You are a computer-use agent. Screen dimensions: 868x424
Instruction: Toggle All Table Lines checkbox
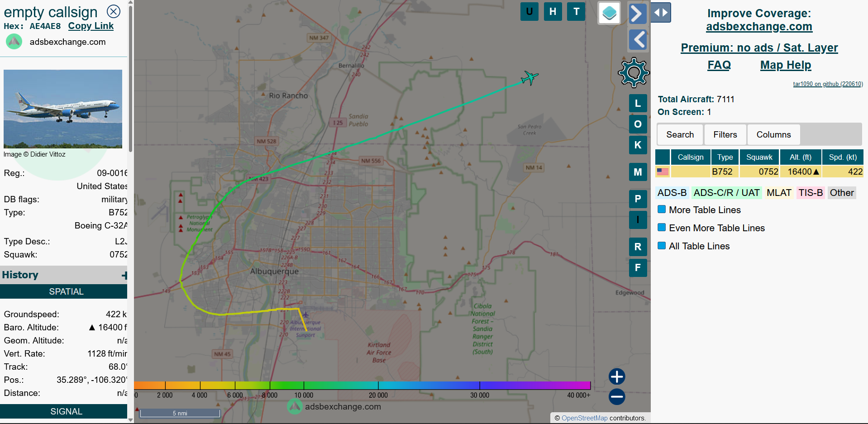[x=662, y=245]
